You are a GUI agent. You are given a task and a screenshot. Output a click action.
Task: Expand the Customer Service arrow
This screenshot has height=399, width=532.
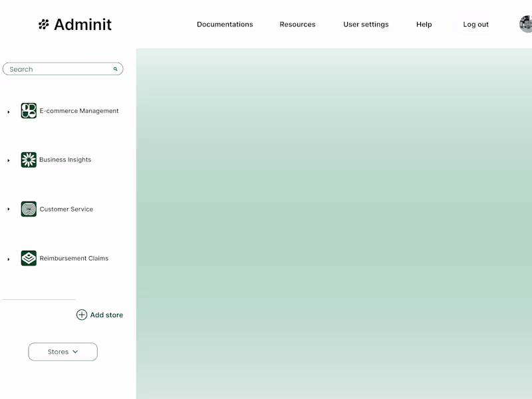pos(9,209)
